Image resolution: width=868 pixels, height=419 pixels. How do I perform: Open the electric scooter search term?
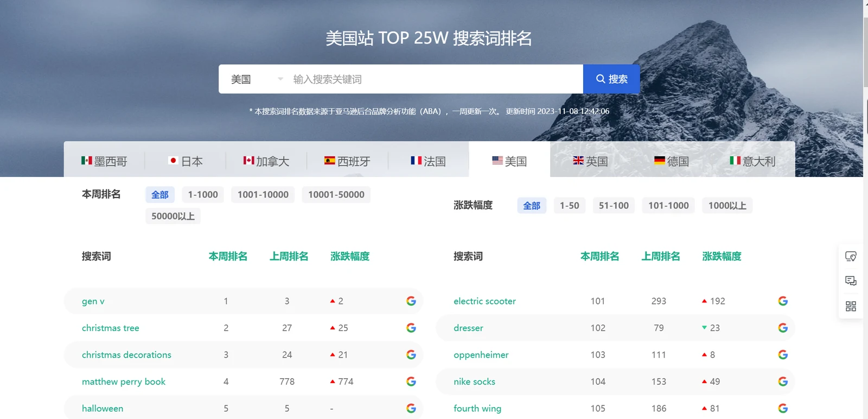click(484, 301)
